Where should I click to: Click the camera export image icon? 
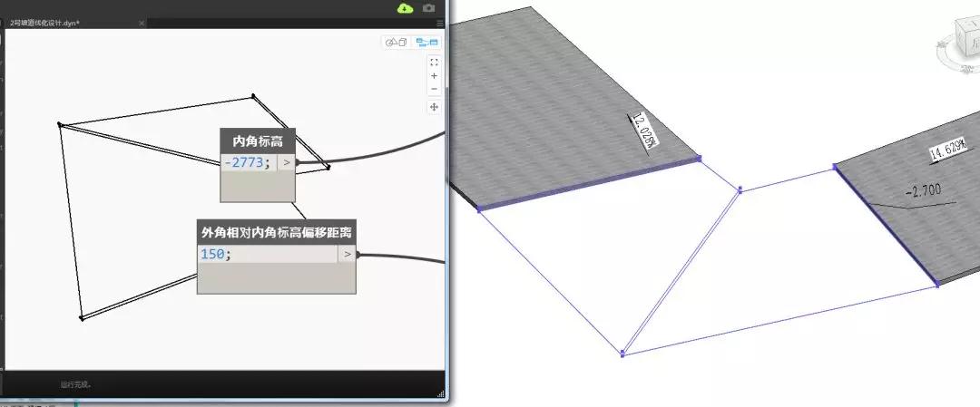point(428,8)
